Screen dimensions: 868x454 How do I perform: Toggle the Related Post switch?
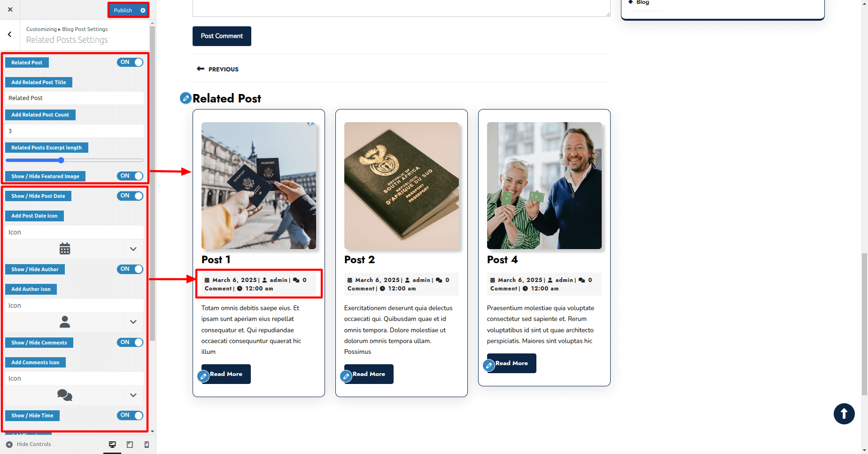130,62
